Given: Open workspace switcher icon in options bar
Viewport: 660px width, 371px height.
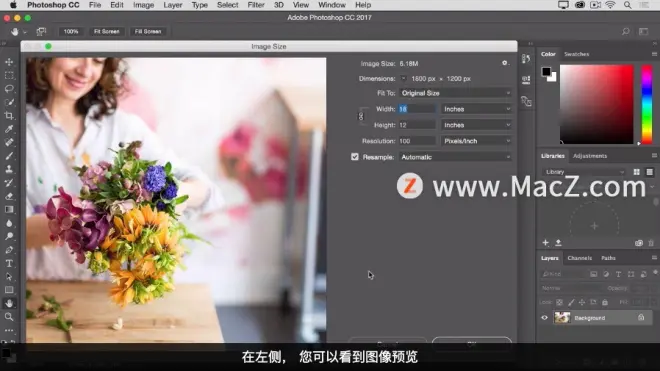Looking at the screenshot, I should (x=643, y=32).
